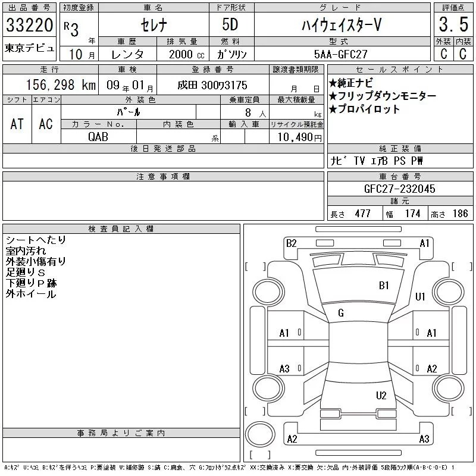Click the transmission value AT
The height and width of the screenshot is (476, 476).
pyautogui.click(x=17, y=124)
